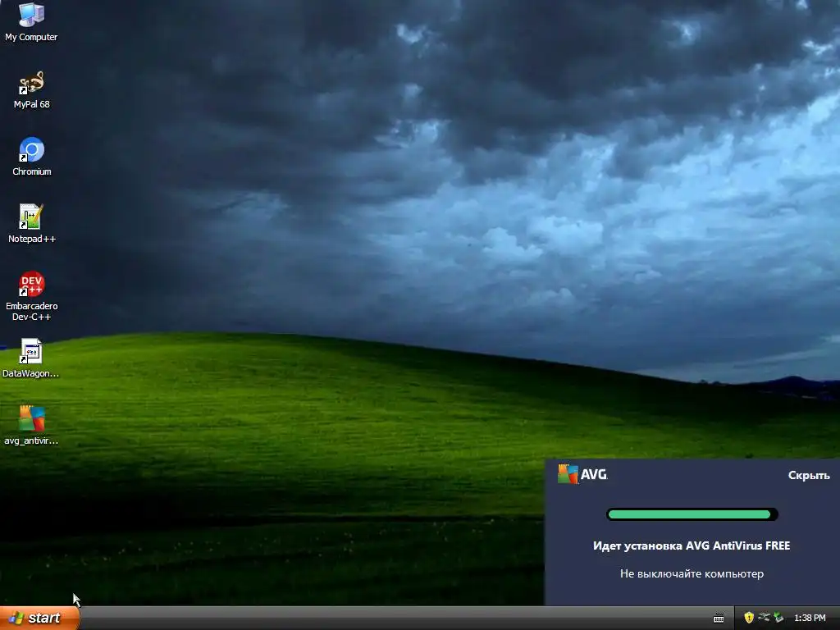
Task: Select the Notepad++ desktop shortcut
Action: click(32, 223)
